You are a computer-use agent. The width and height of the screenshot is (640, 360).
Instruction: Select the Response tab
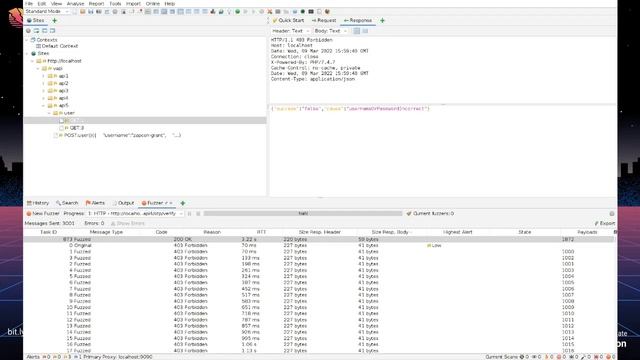tap(358, 20)
